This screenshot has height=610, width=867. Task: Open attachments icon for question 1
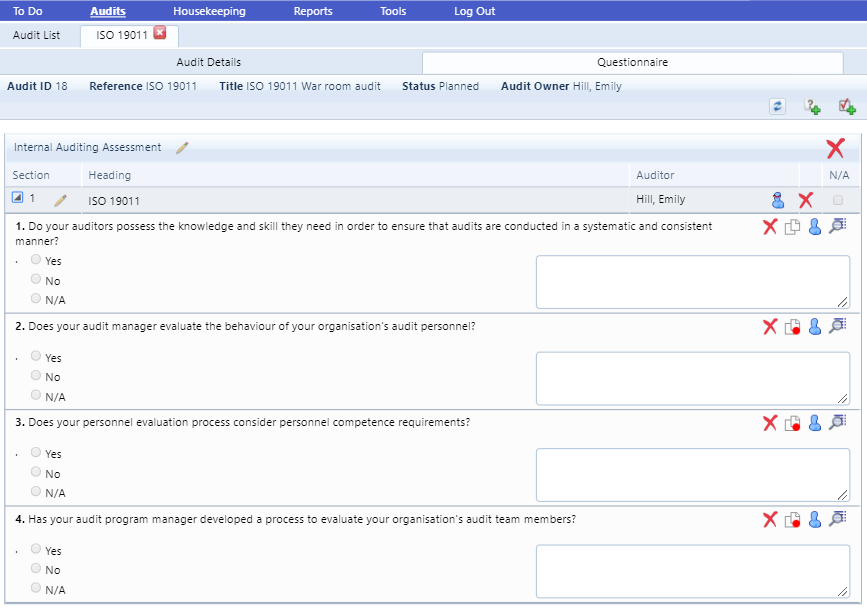792,227
